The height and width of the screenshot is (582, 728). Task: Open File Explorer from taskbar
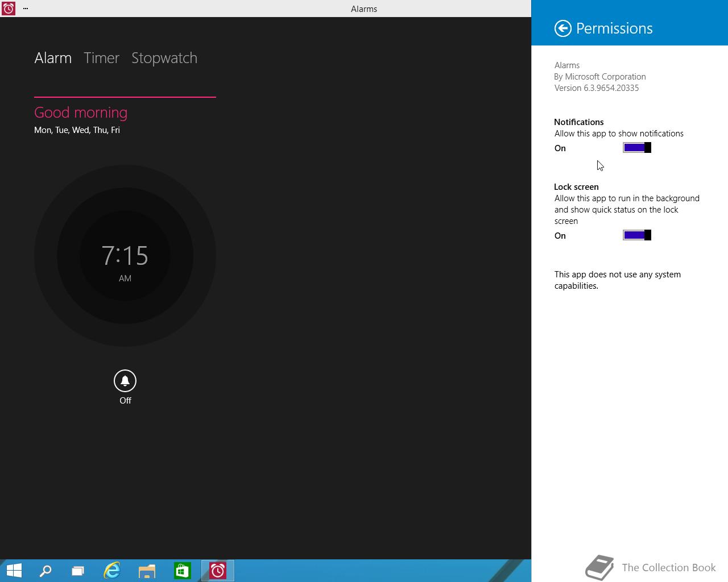click(x=147, y=571)
